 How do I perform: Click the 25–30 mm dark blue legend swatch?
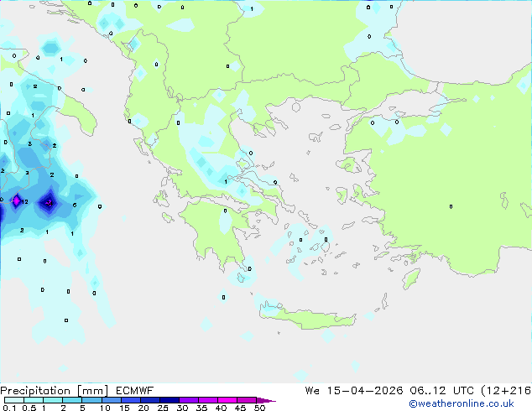(x=169, y=400)
